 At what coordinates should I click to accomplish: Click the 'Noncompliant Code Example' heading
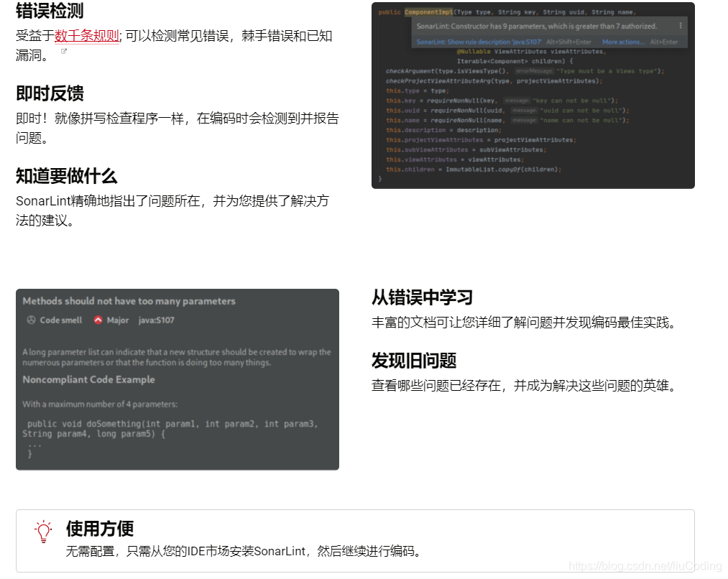pyautogui.click(x=88, y=379)
